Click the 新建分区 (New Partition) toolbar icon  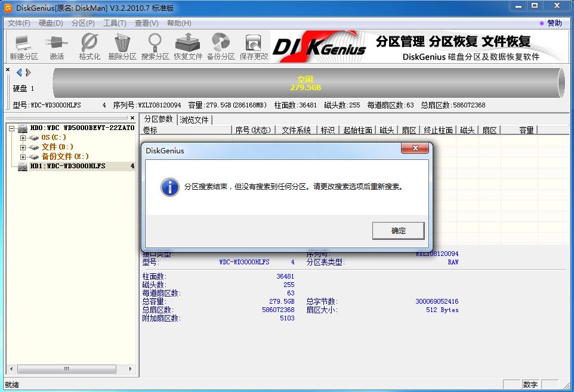point(24,47)
